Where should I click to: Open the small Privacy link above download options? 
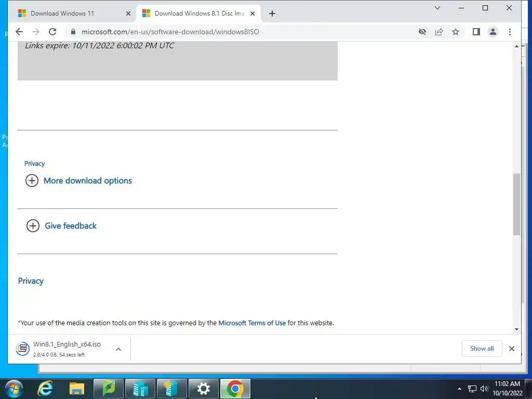pos(35,164)
